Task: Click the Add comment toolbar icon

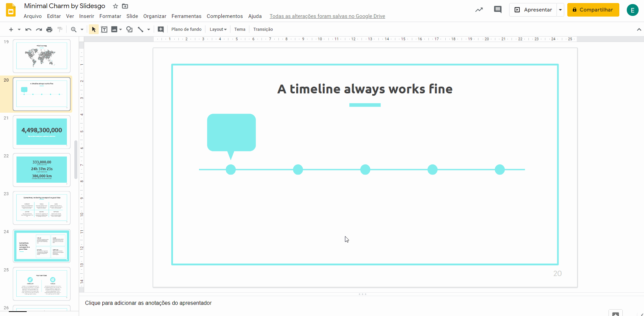Action: [x=161, y=29]
